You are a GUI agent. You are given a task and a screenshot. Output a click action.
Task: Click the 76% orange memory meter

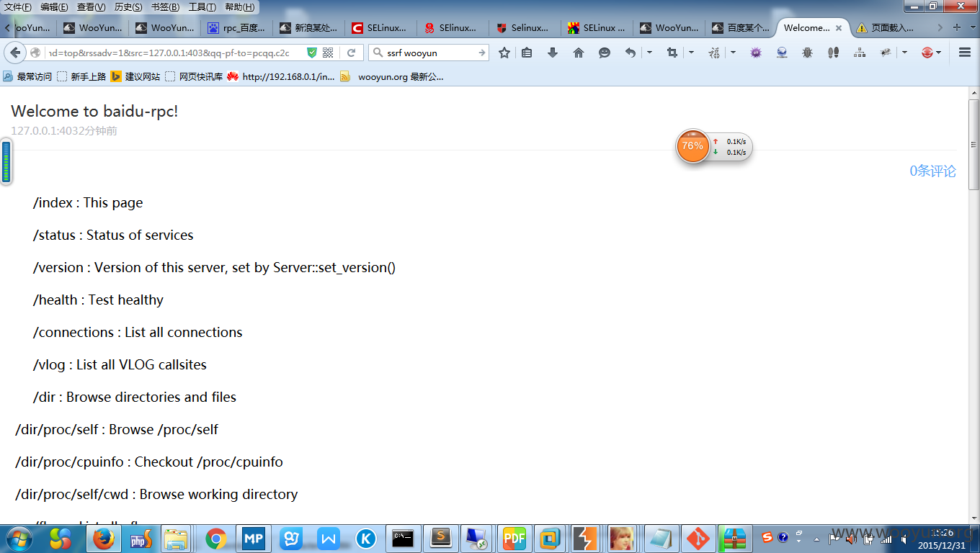point(692,146)
